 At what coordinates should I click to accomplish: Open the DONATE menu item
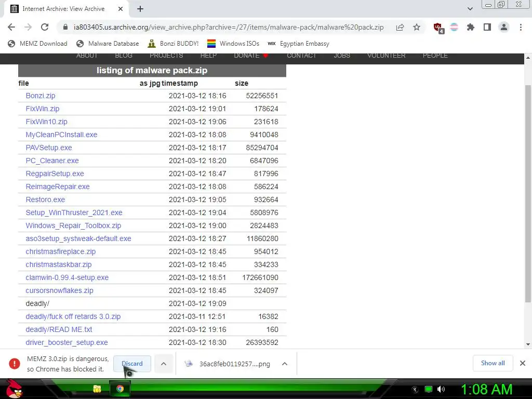click(251, 56)
